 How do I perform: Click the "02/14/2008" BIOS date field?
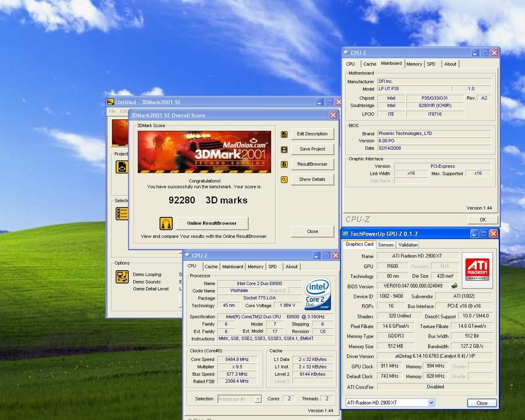coord(434,148)
